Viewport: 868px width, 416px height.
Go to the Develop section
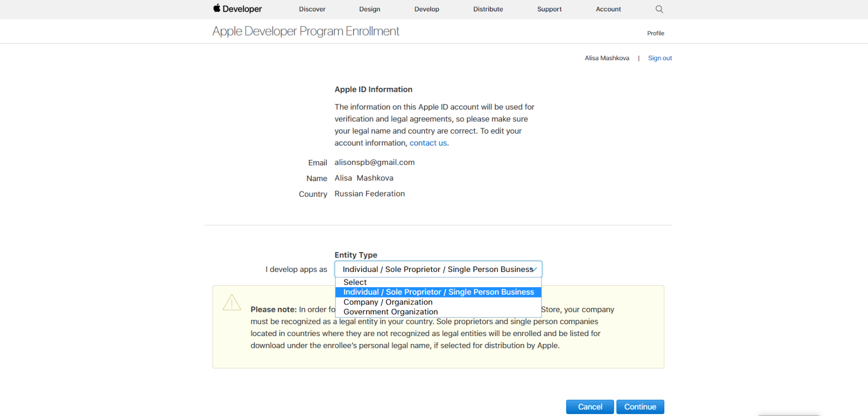(x=427, y=9)
